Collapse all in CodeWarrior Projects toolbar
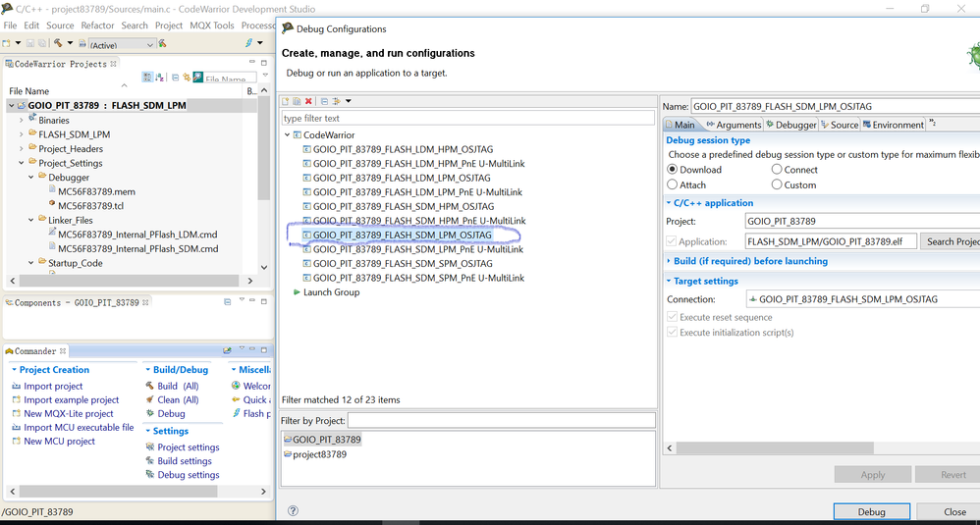980x525 pixels. point(175,78)
